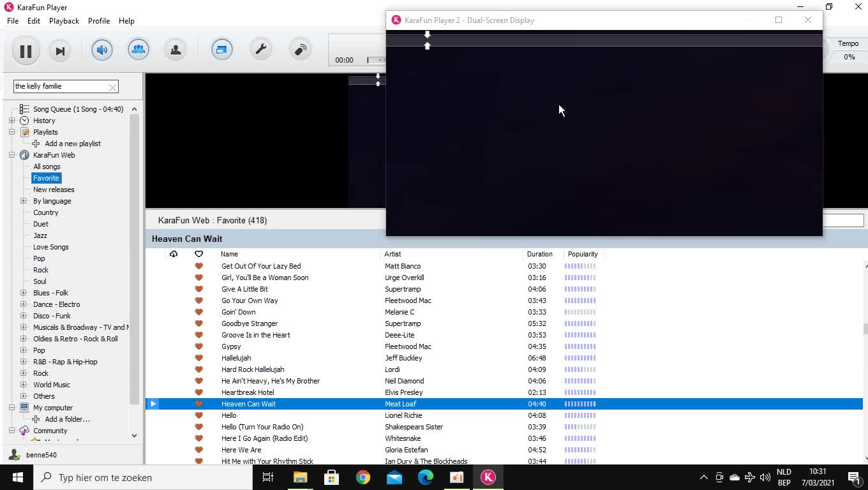Click the playback progress bar at 00:00
The image size is (868, 490).
[376, 60]
